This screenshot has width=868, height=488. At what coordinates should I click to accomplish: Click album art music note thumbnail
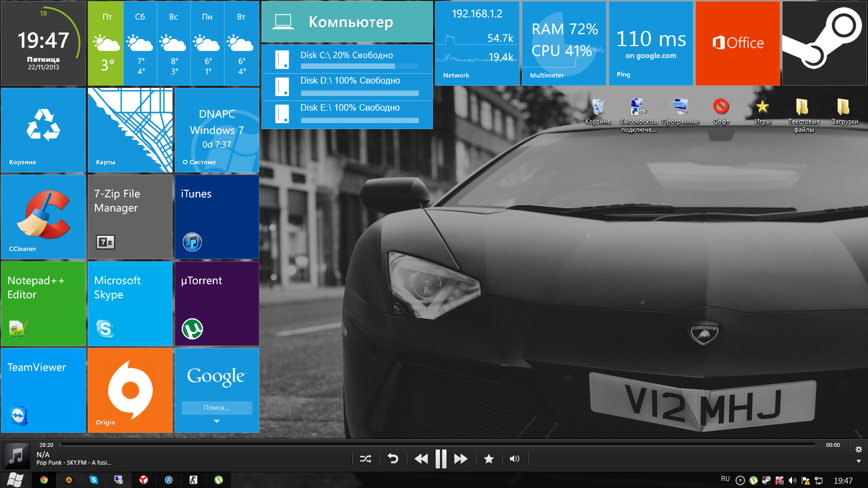point(17,455)
